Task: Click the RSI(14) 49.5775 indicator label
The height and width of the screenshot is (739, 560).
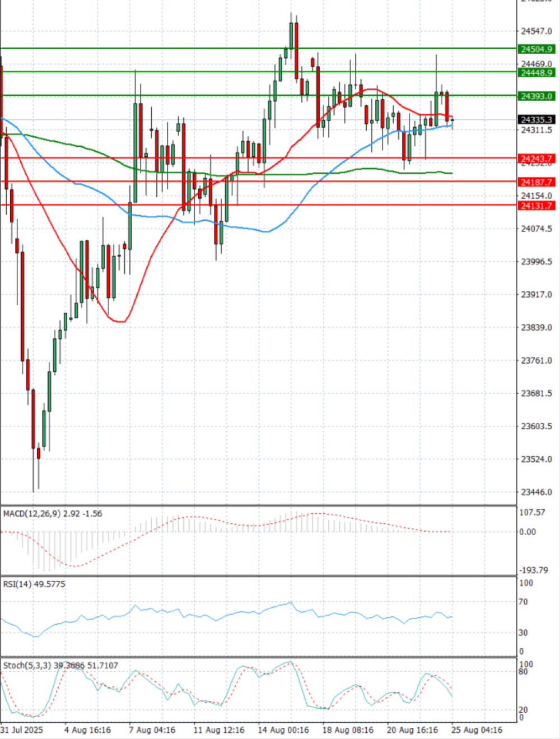Action: [x=34, y=584]
